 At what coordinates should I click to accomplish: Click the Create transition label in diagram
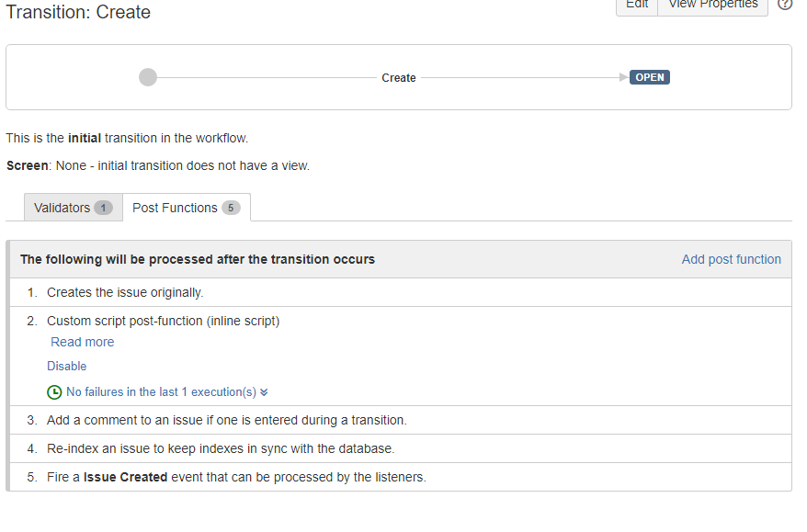tap(399, 78)
